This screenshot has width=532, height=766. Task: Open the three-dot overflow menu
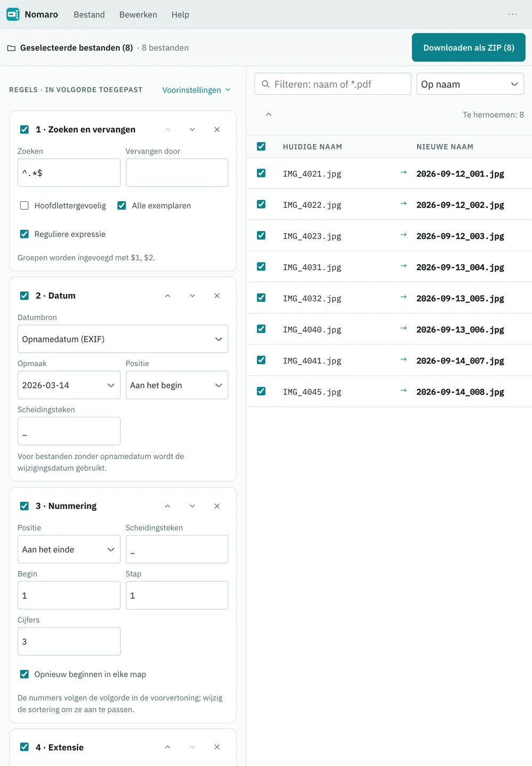click(x=512, y=14)
